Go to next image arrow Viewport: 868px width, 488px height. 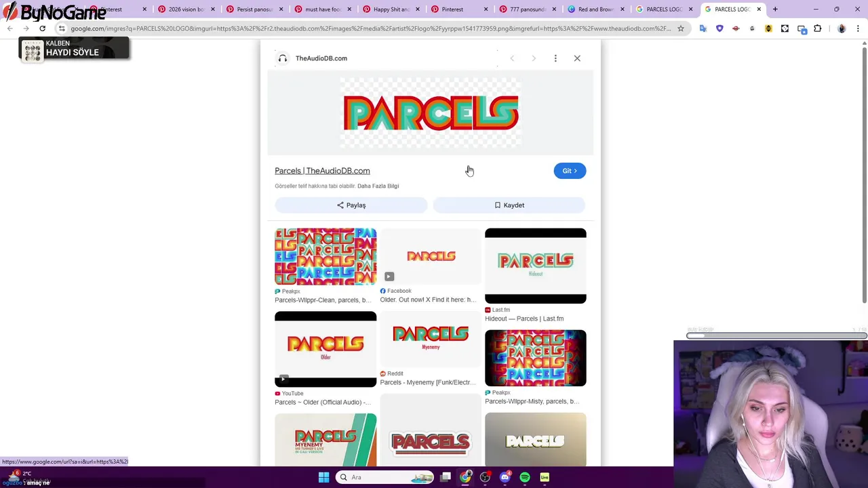tap(534, 58)
